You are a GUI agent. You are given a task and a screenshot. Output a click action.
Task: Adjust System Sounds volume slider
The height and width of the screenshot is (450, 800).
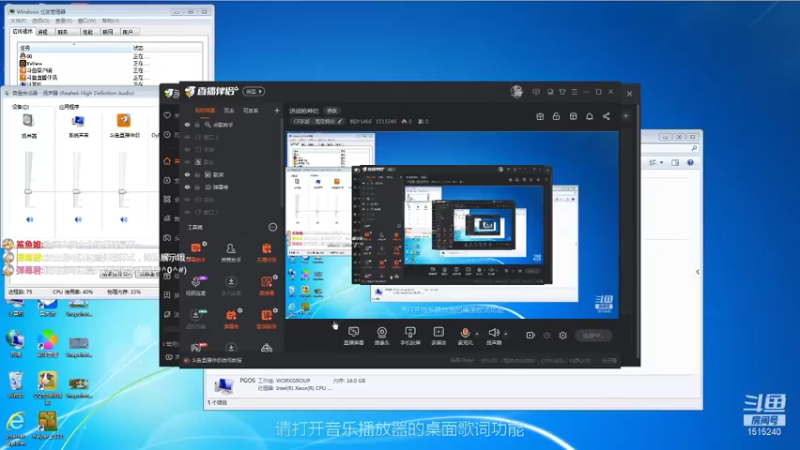(x=77, y=191)
